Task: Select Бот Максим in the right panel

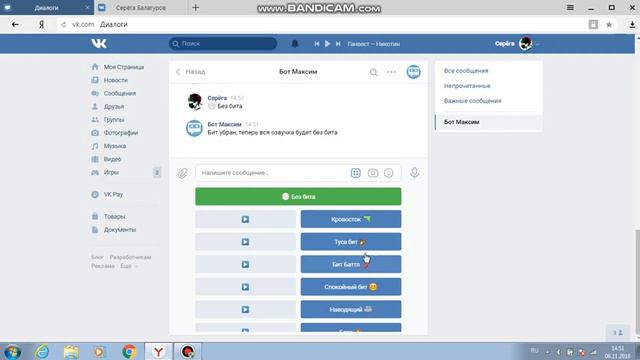Action: [x=489, y=122]
